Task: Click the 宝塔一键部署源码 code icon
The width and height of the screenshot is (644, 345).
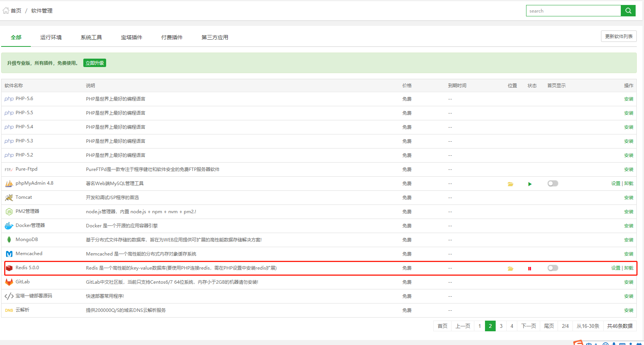Action: tap(9, 296)
